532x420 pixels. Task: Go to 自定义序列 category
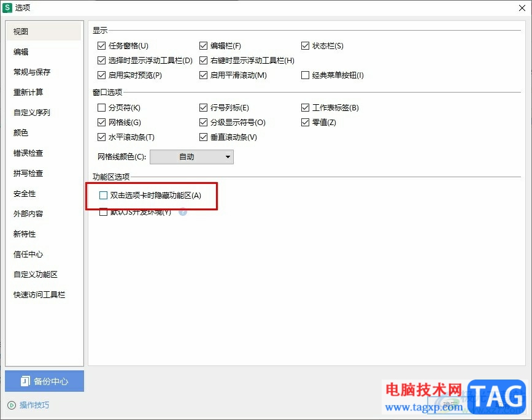pos(44,113)
